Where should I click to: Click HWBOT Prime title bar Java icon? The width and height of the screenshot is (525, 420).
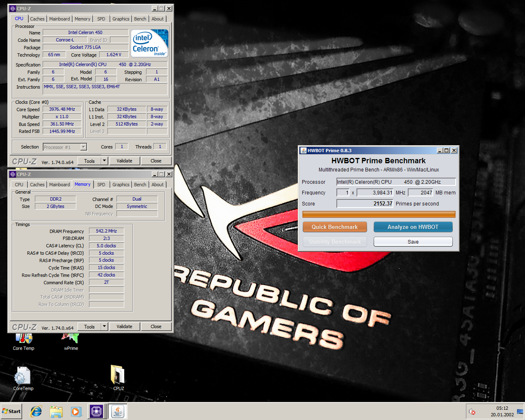click(304, 151)
